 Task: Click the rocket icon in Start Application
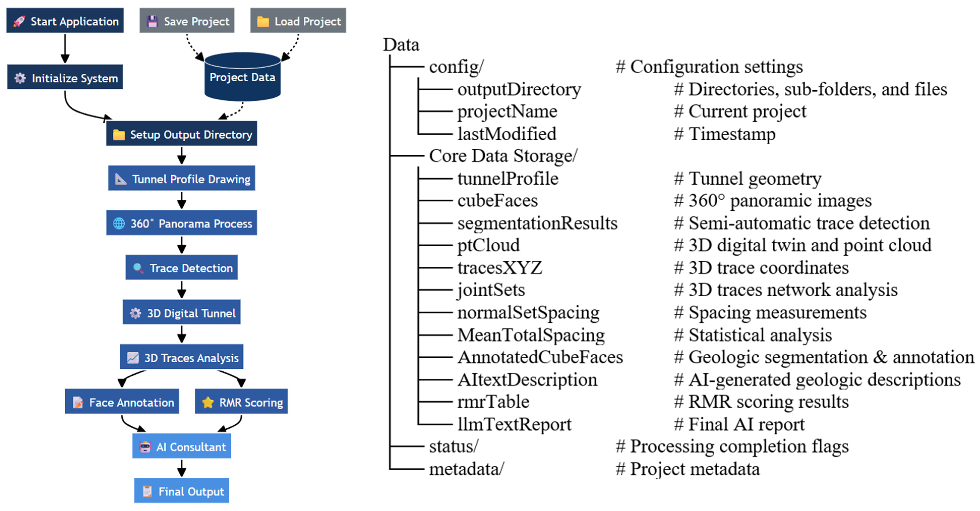19,21
